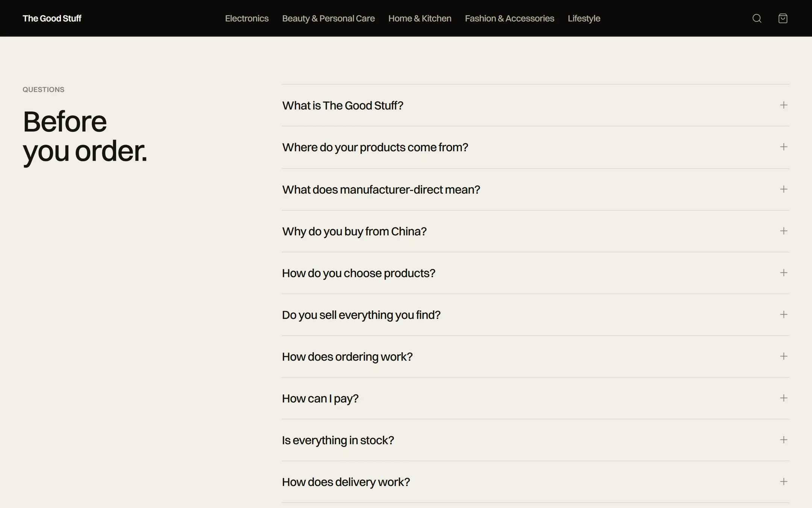812x508 pixels.
Task: Expand 'How can I pay?' question
Action: click(535, 398)
